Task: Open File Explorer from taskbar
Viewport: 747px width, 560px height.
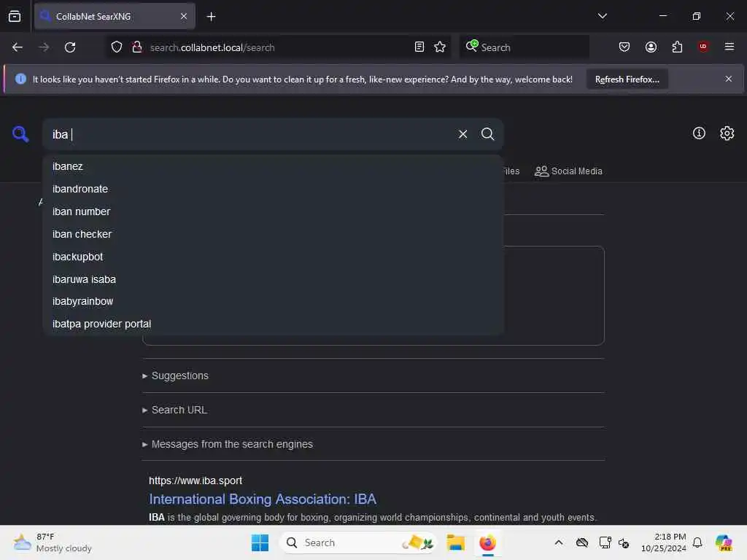Action: pyautogui.click(x=455, y=542)
